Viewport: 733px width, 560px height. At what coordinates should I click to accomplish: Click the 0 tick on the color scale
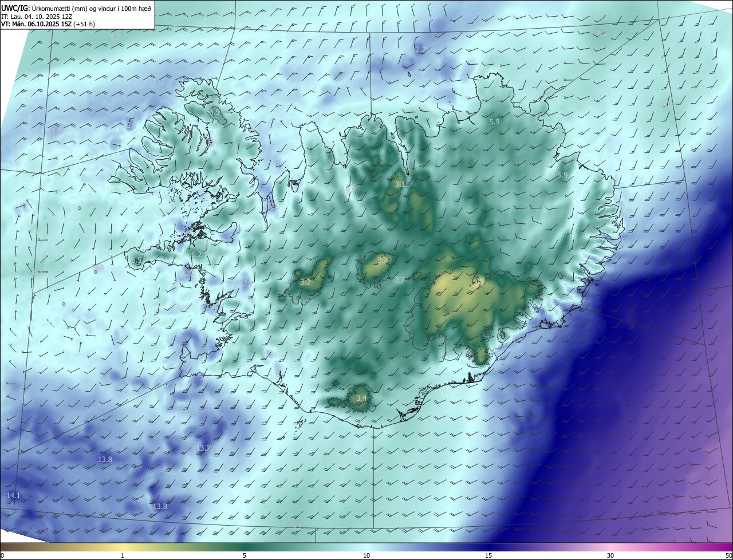click(2, 555)
